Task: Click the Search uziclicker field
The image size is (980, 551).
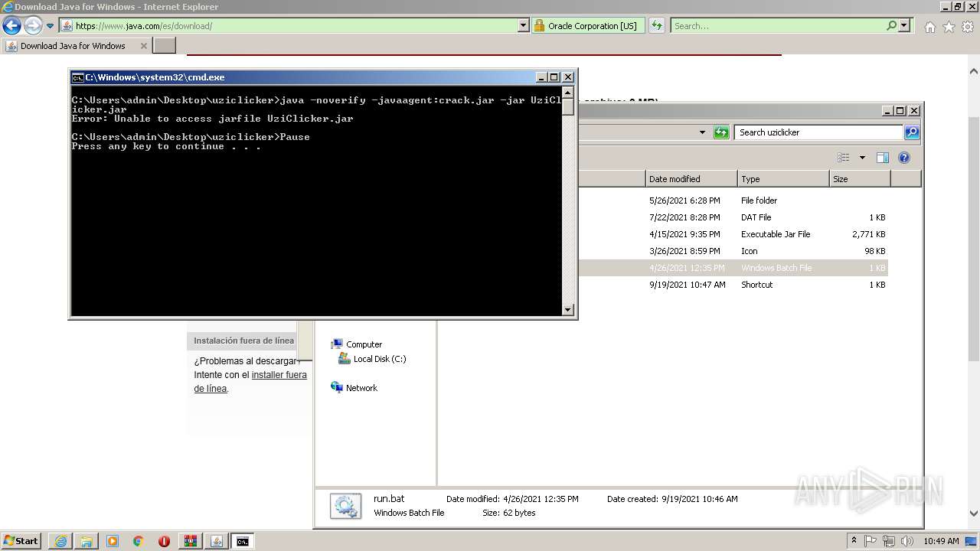Action: (x=818, y=132)
